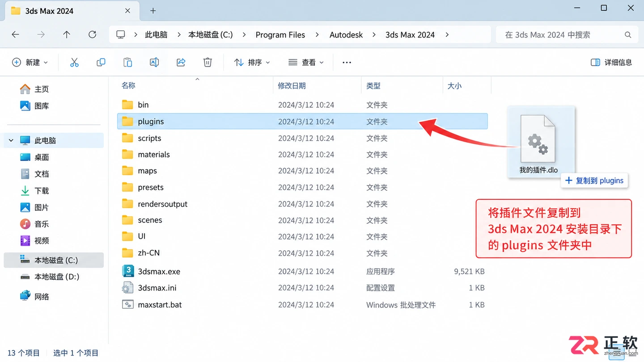Viewport: 644px width, 362px height.
Task: Click the Cut scissors icon
Action: pyautogui.click(x=74, y=63)
